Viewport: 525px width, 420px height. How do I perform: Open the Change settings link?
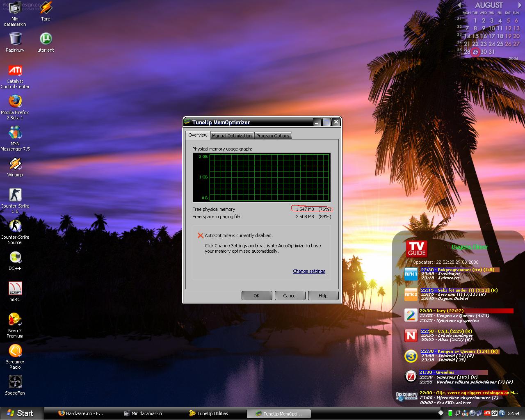(309, 271)
